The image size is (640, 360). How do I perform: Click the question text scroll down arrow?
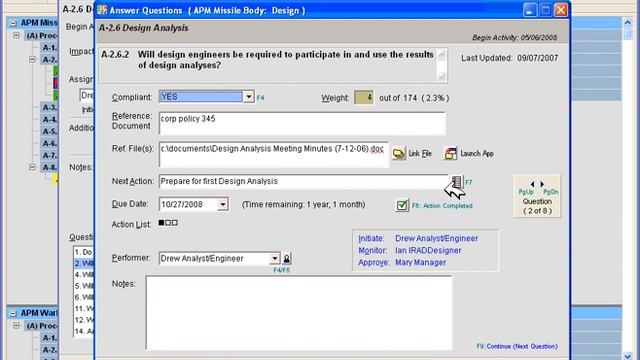pyautogui.click(x=441, y=76)
